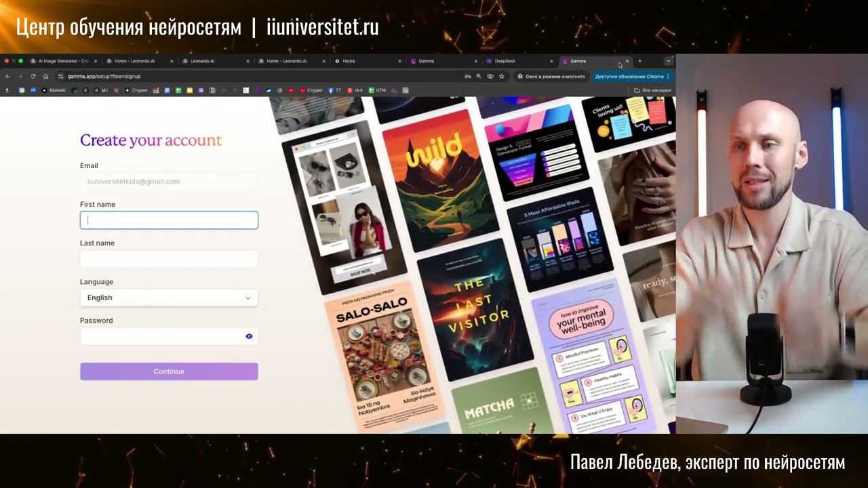Switch to first Home - Leonardo.Ai tab
The width and height of the screenshot is (868, 488).
[x=140, y=61]
